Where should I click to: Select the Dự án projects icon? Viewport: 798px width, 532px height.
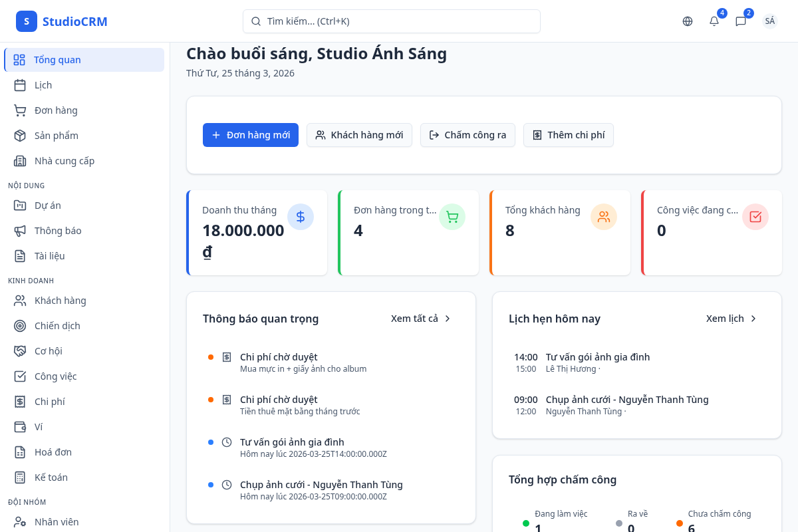pos(21,205)
